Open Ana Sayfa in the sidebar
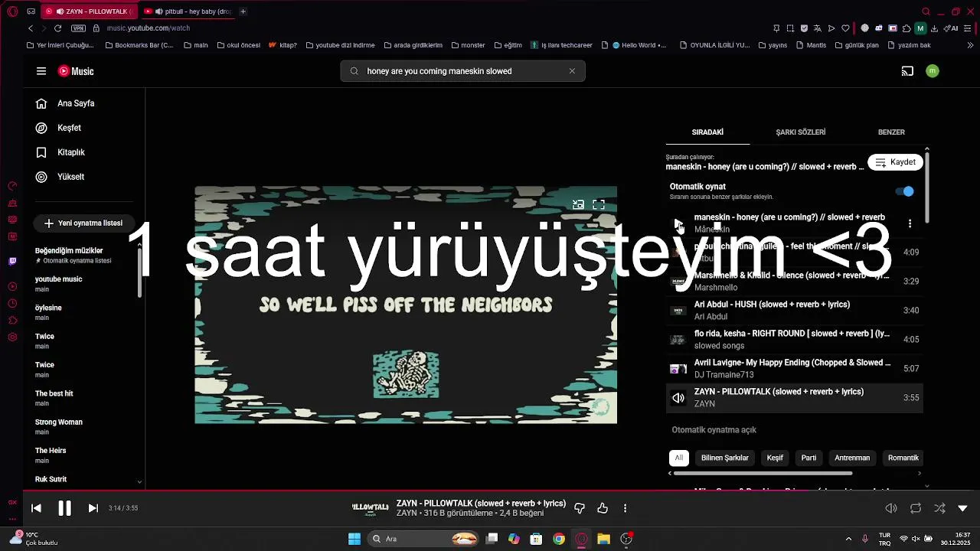 click(84, 103)
